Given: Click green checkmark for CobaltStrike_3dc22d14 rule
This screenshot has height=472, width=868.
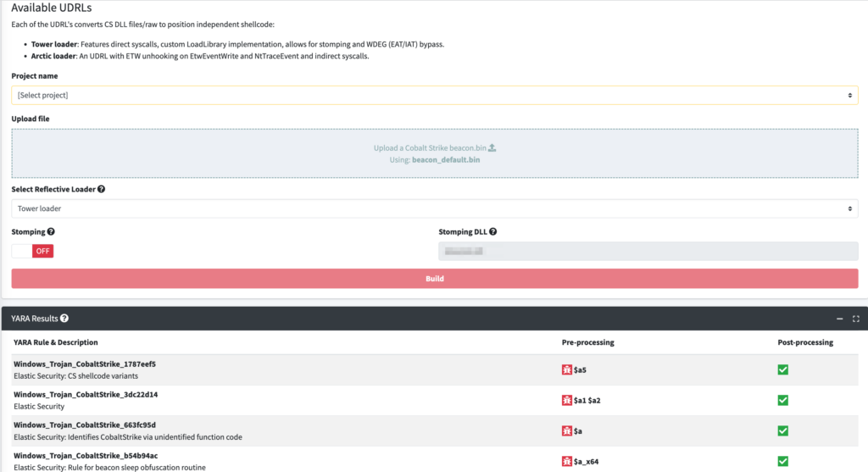Looking at the screenshot, I should 782,400.
